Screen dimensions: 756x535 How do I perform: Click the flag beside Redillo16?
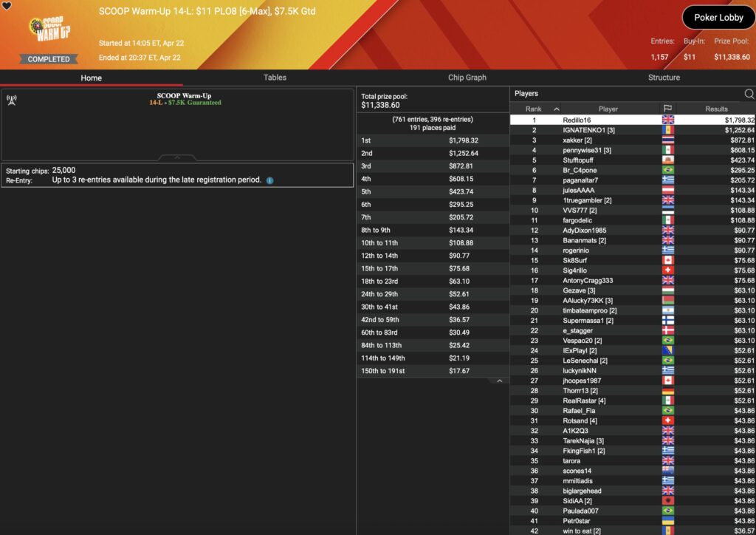(x=667, y=120)
